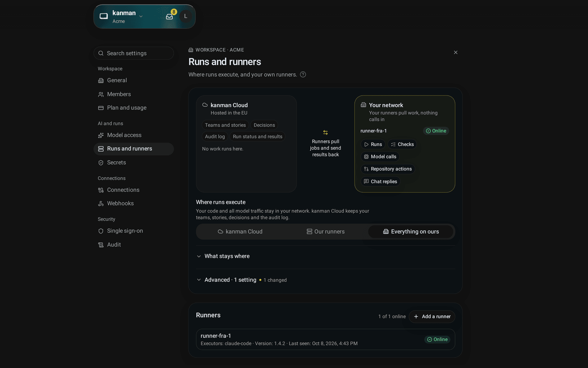Click the Your network building icon
The height and width of the screenshot is (368, 588).
pyautogui.click(x=363, y=105)
